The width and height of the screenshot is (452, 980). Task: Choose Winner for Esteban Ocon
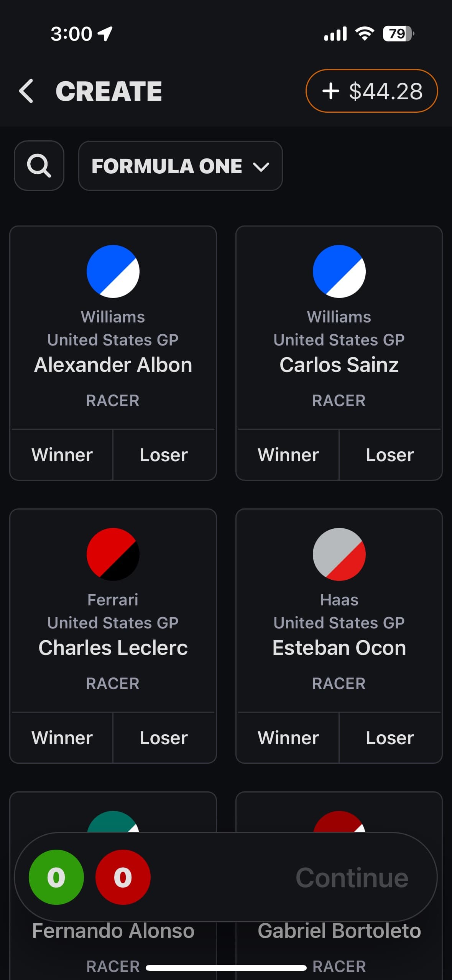pos(288,738)
